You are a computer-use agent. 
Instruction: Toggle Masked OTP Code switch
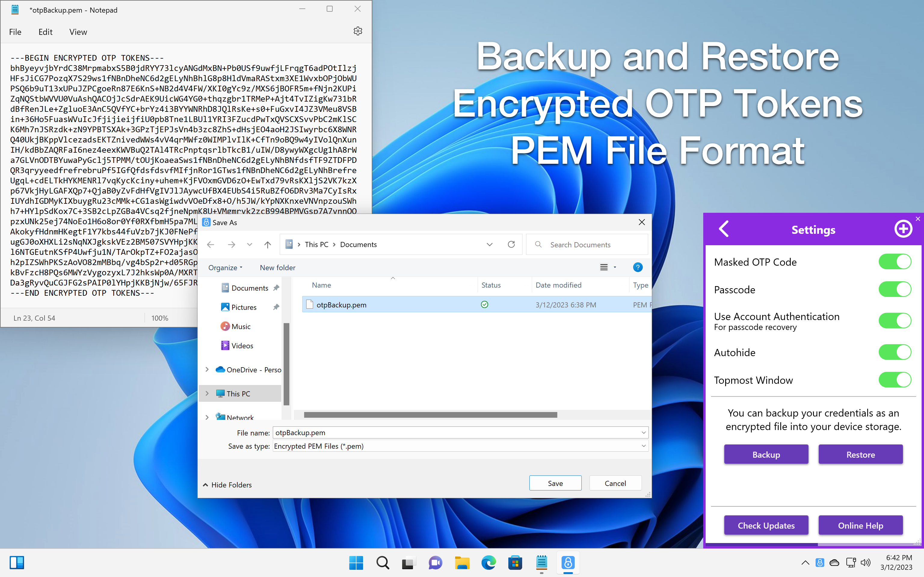[895, 262]
